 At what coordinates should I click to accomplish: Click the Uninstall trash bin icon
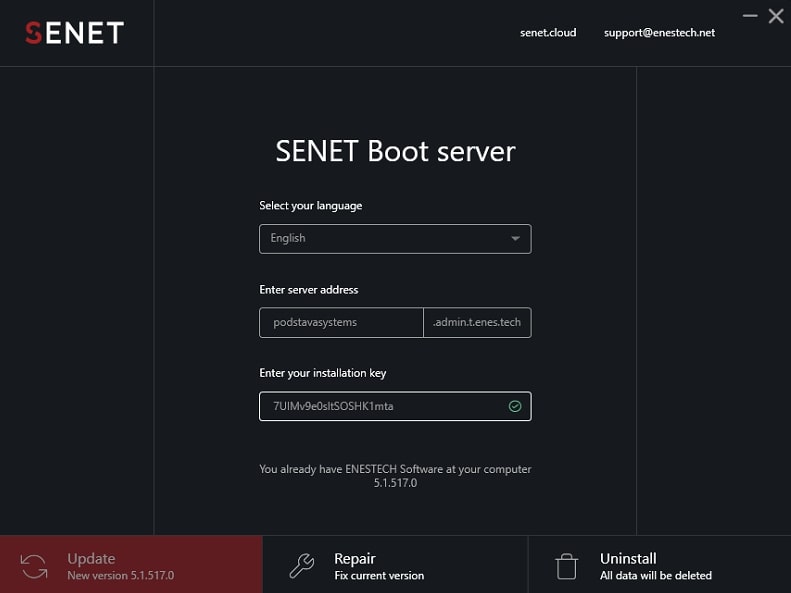click(x=567, y=566)
